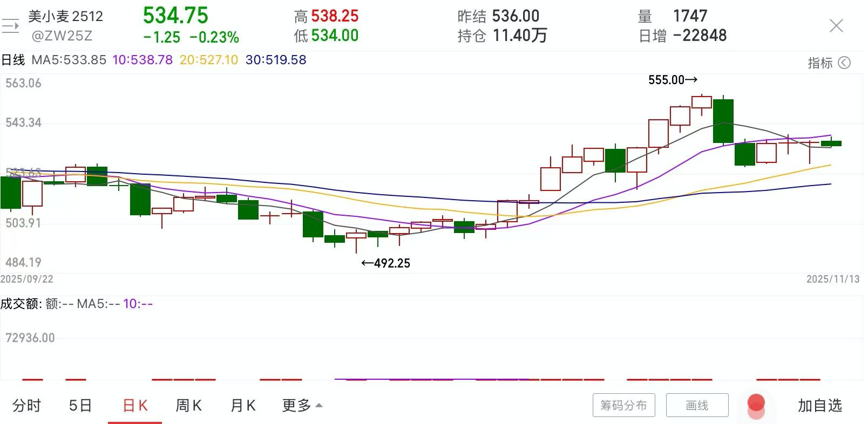
Task: Expand the 更多 dropdown
Action: tap(302, 405)
